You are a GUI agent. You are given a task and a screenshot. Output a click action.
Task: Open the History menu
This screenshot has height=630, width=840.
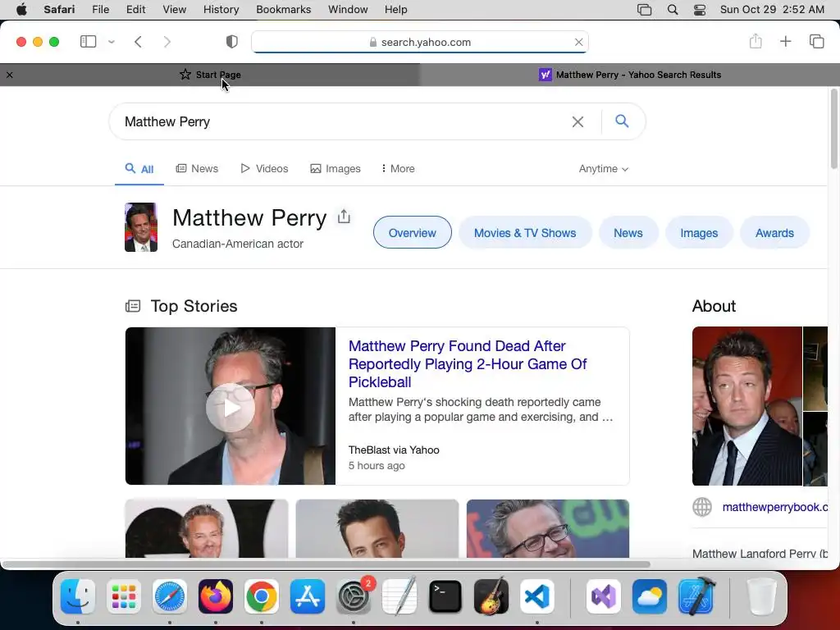click(221, 10)
